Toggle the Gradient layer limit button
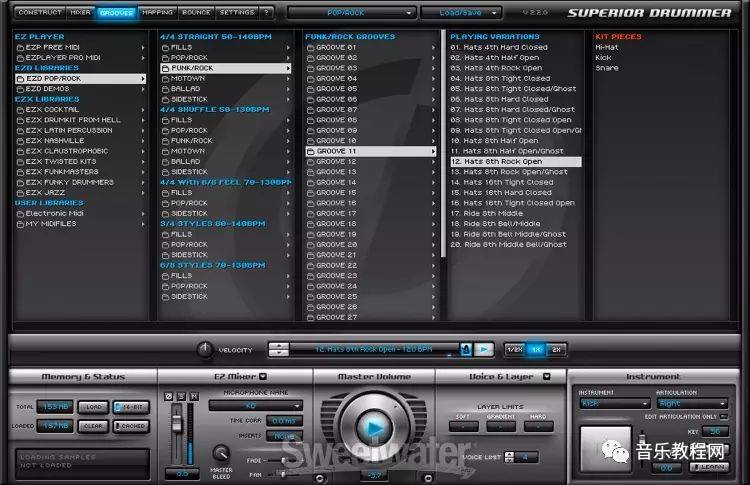The image size is (750, 485). click(501, 426)
